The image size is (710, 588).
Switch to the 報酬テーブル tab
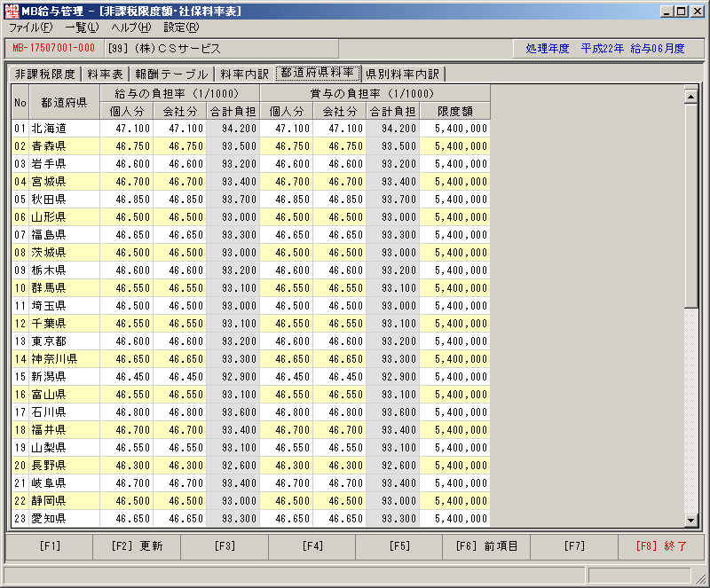pyautogui.click(x=171, y=74)
